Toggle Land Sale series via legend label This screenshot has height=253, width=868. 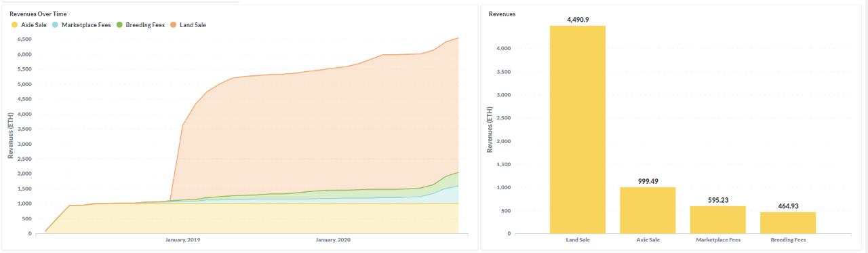(193, 25)
